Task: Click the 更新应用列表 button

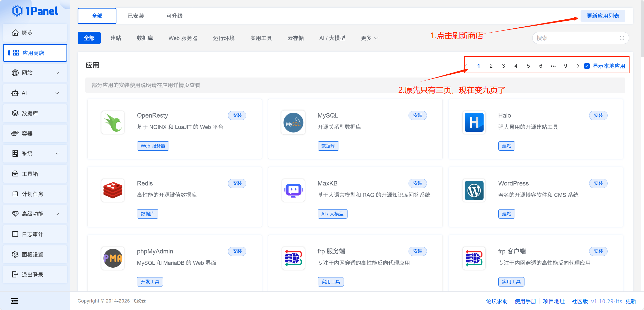Action: pos(603,16)
